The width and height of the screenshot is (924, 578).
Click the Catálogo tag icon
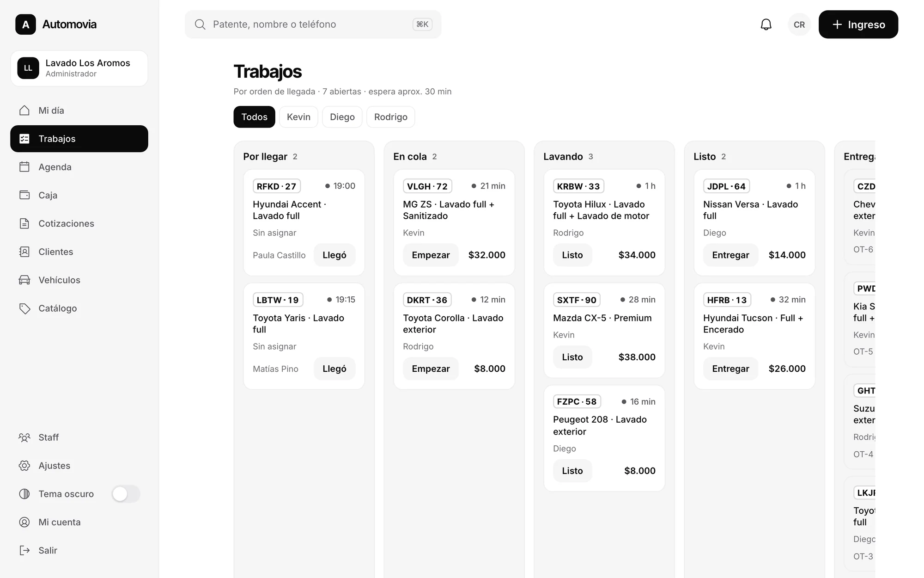click(x=24, y=308)
